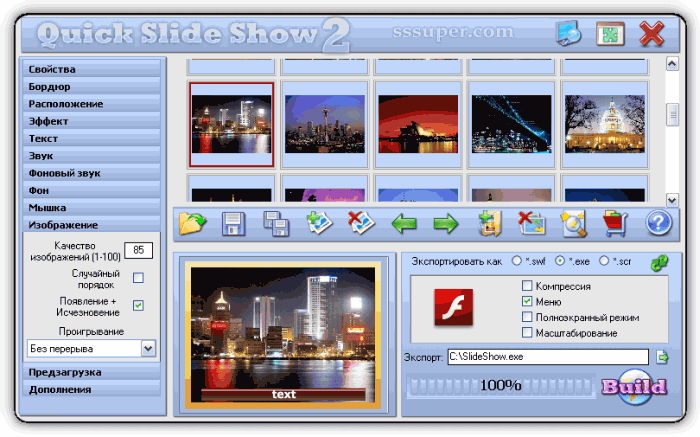Enable Полноэкранный режим checkbox
The width and height of the screenshot is (700, 437).
point(527,317)
